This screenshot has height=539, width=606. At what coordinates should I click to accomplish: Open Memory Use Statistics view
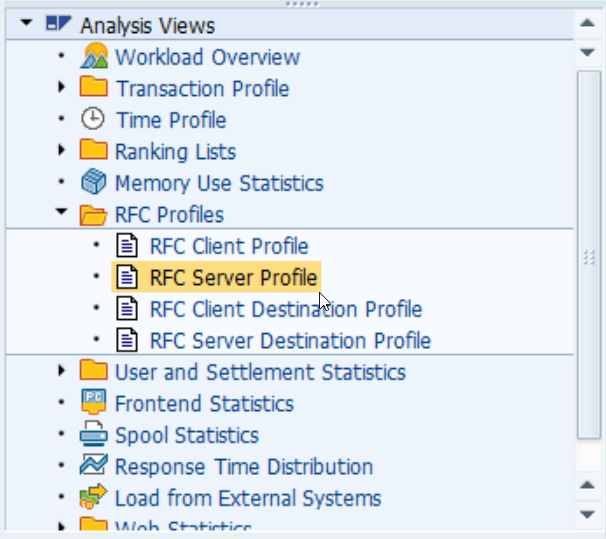(x=219, y=183)
